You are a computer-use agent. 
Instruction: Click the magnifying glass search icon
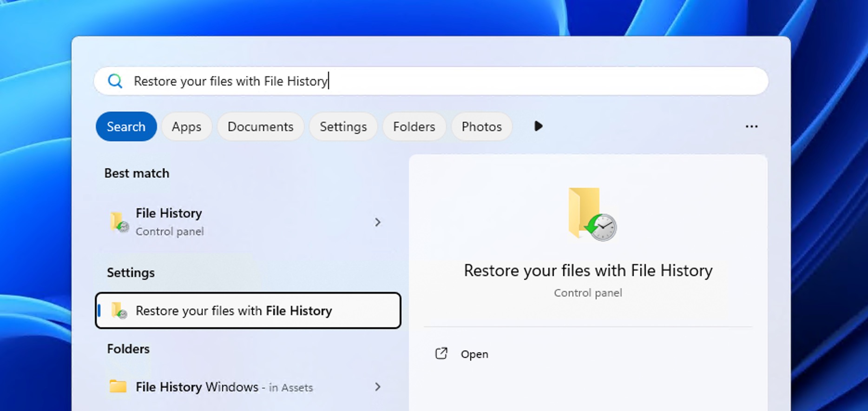[x=115, y=81]
